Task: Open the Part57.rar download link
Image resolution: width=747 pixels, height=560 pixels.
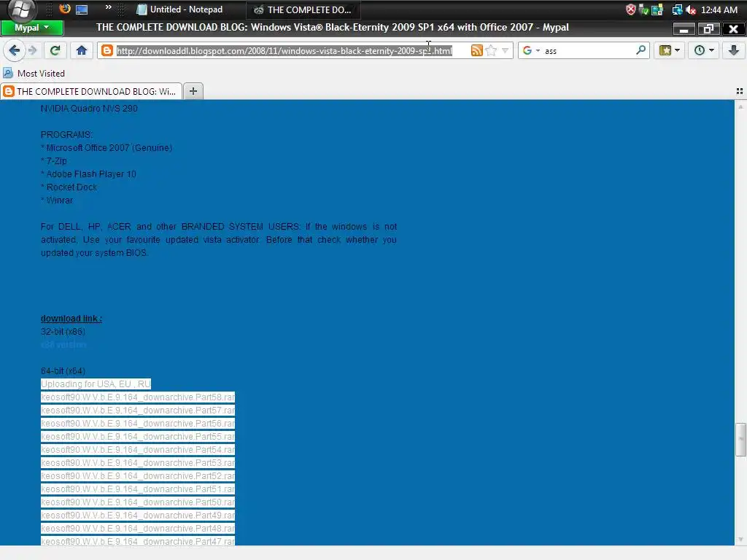Action: point(138,411)
